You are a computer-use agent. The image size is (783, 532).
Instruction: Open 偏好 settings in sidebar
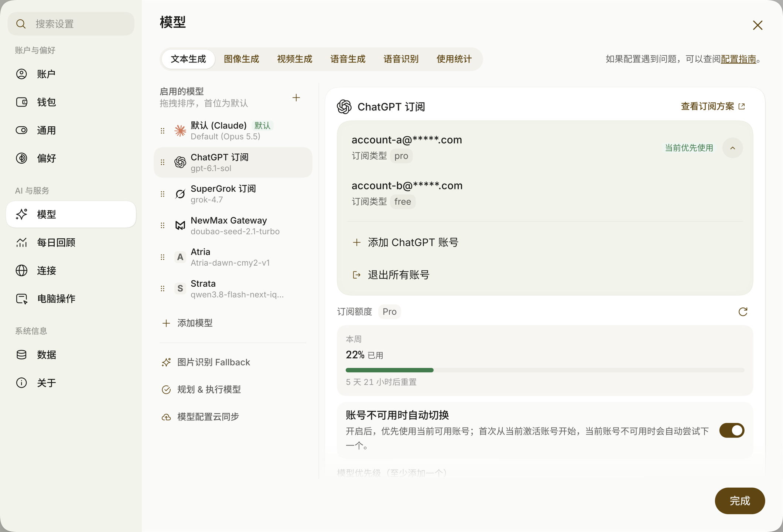coord(71,158)
